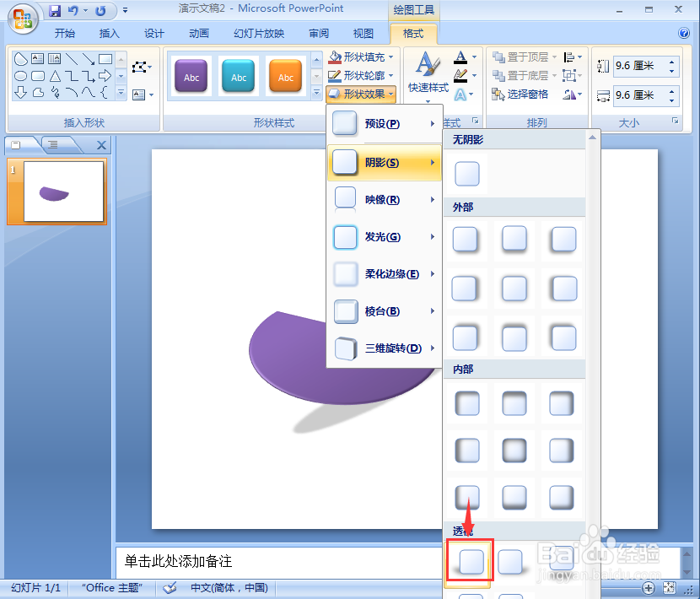Image resolution: width=700 pixels, height=599 pixels.
Task: Open 三维旋转(D) submenu
Action: (384, 348)
